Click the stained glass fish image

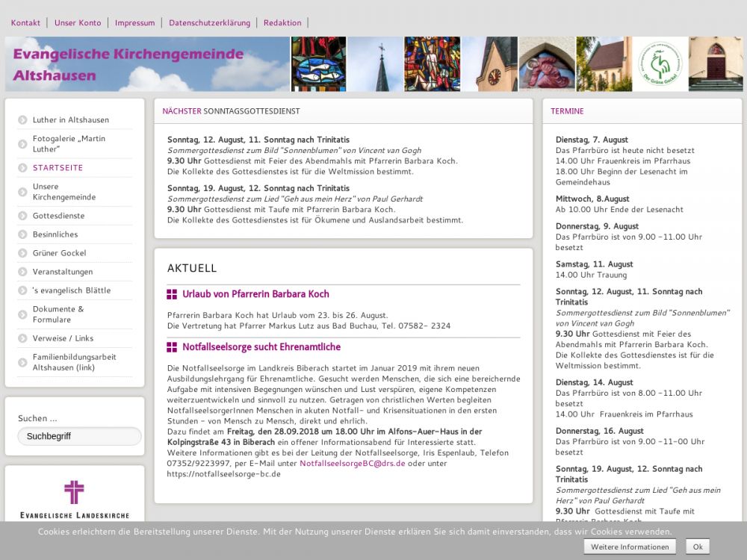point(318,64)
